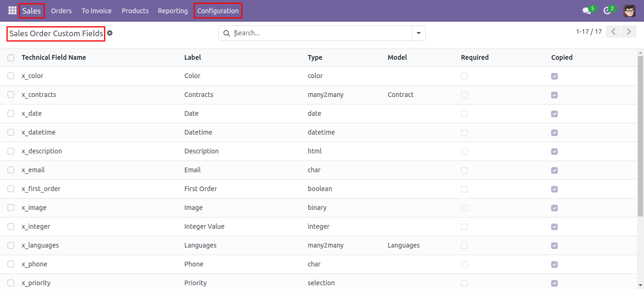The height and width of the screenshot is (289, 644).
Task: Open the activities clock icon
Action: click(x=607, y=10)
